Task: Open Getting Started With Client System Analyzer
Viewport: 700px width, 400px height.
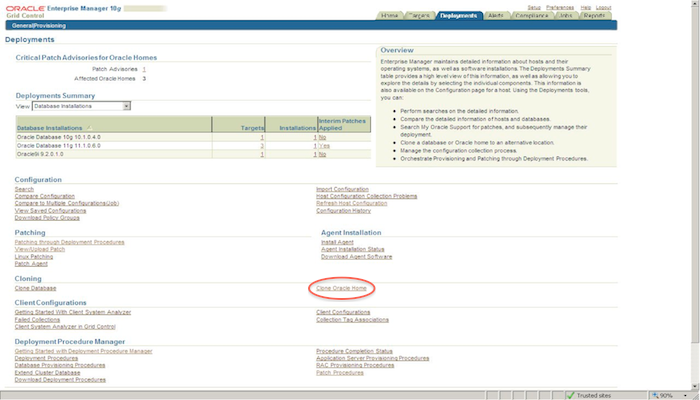Action: coord(73,312)
